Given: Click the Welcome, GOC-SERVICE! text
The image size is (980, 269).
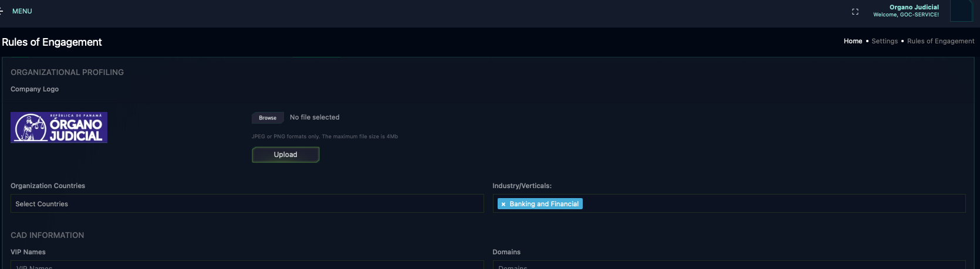Looking at the screenshot, I should (x=905, y=15).
